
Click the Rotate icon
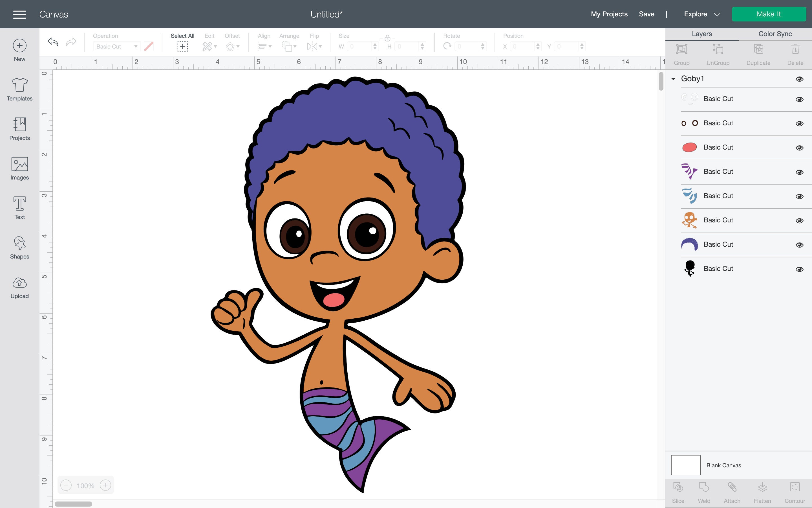[447, 46]
